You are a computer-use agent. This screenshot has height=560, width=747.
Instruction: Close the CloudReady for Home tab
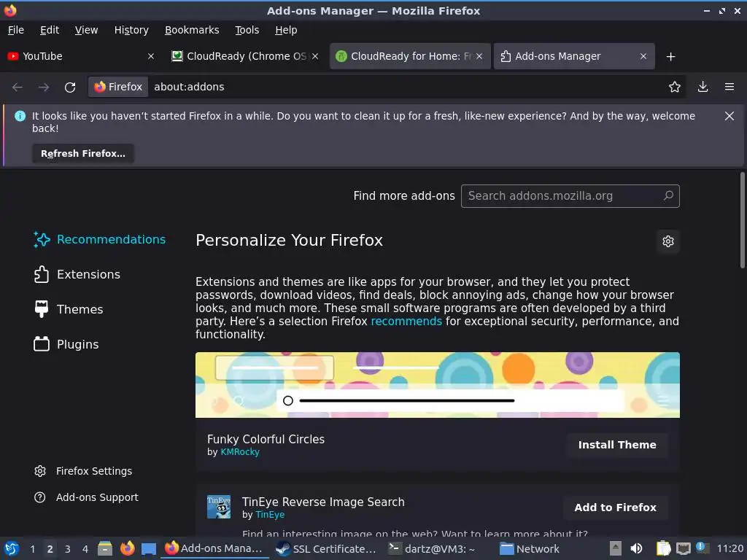[x=479, y=56]
